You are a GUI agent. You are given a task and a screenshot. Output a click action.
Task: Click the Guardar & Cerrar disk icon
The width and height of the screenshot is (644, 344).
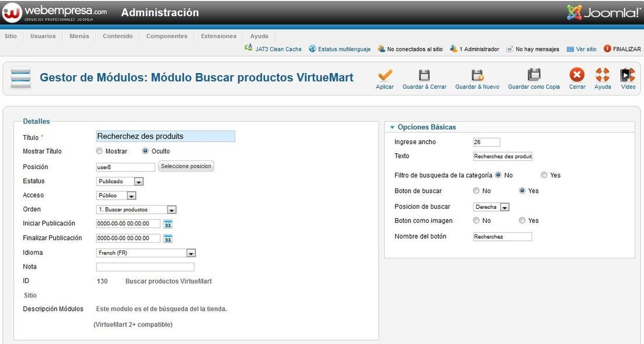pos(424,75)
